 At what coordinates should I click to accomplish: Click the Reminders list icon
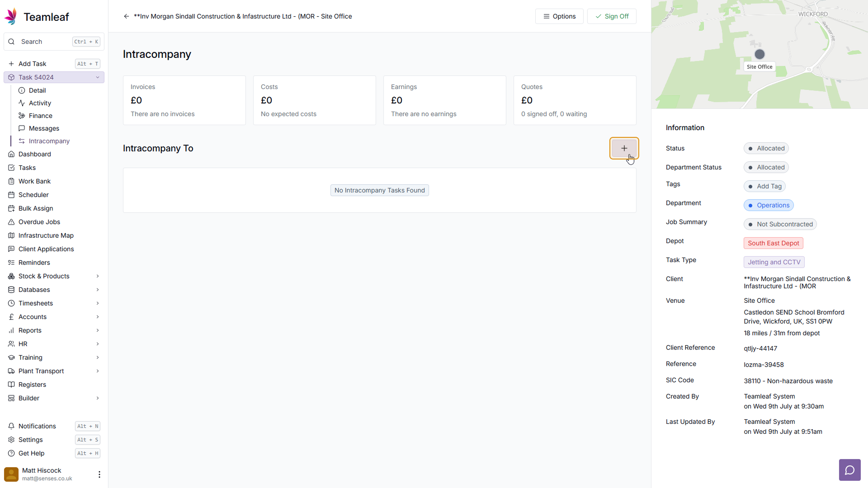pos(11,263)
